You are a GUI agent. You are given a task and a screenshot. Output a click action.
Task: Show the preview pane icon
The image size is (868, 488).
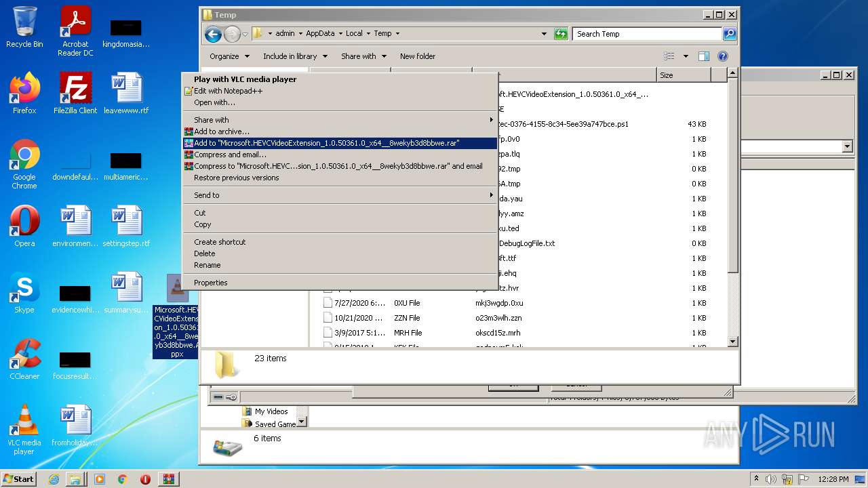(x=704, y=56)
